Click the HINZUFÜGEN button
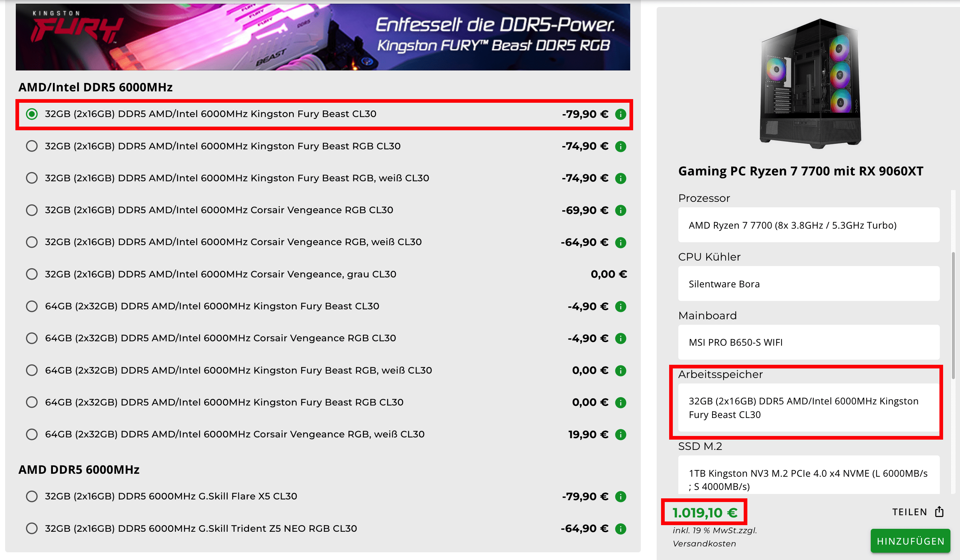 click(x=910, y=541)
